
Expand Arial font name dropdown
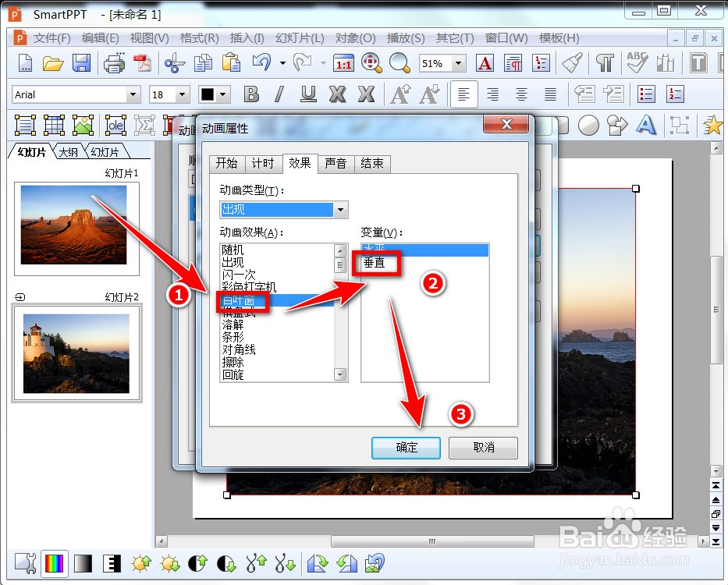point(133,94)
